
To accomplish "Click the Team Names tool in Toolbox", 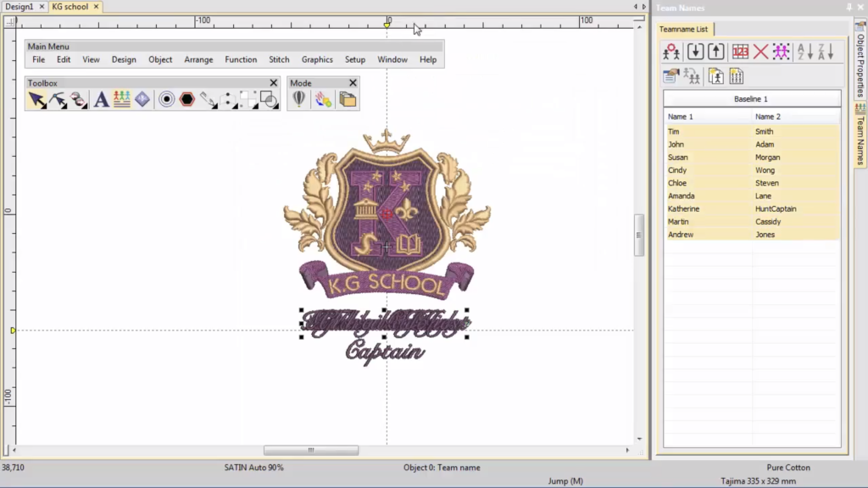I will click(122, 100).
